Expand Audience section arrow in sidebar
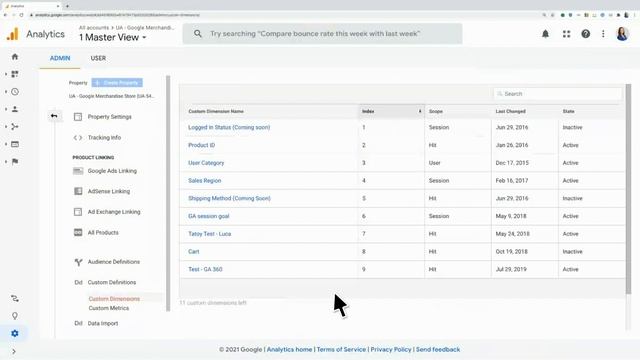Screen dimensions: 640x360 coord(6,109)
